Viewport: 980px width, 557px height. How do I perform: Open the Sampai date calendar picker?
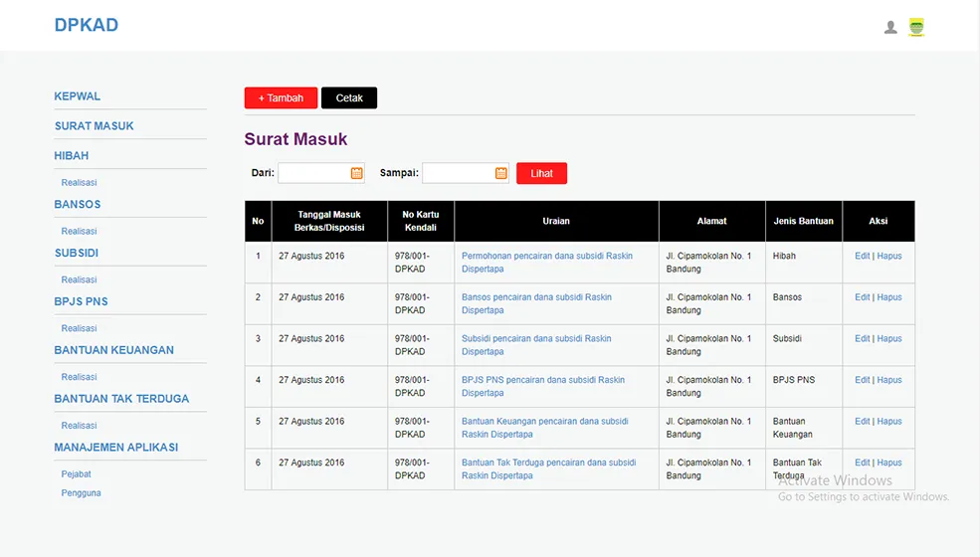(501, 173)
